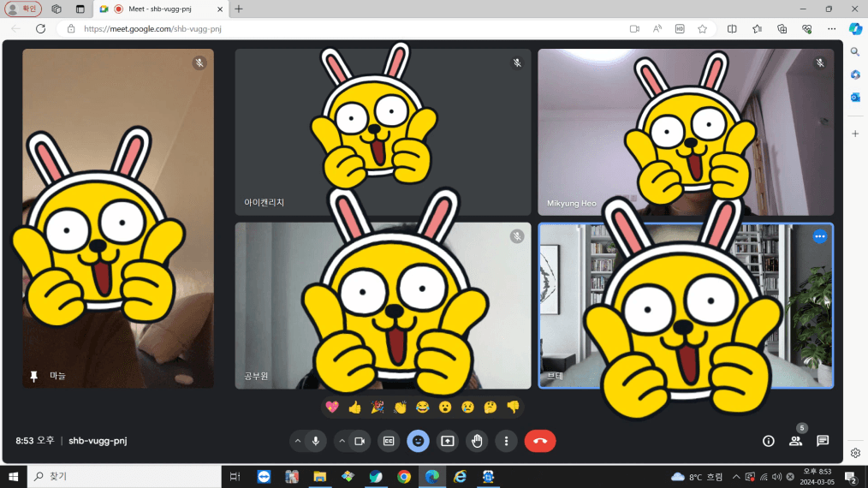Add a sidebar app plus button
868x488 pixels.
click(855, 134)
